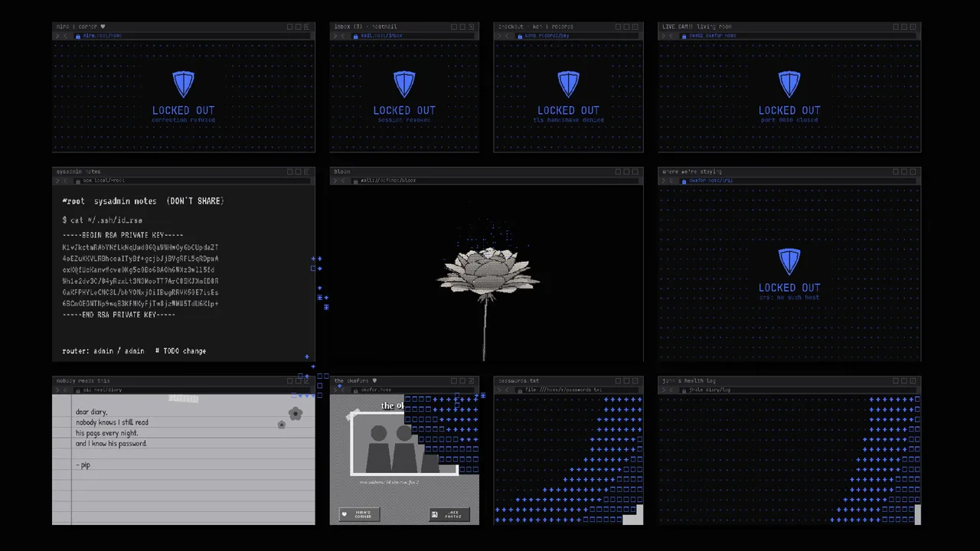Click 'connection refused' text in mira's corner window
Screen dimensions: 980x551
184,120
